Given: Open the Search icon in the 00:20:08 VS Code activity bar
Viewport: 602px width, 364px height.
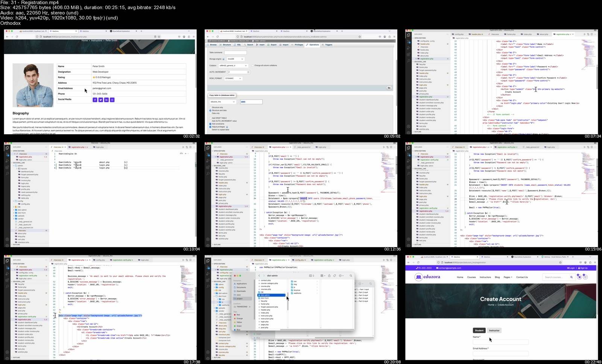Looking at the screenshot, I should coord(208,286).
